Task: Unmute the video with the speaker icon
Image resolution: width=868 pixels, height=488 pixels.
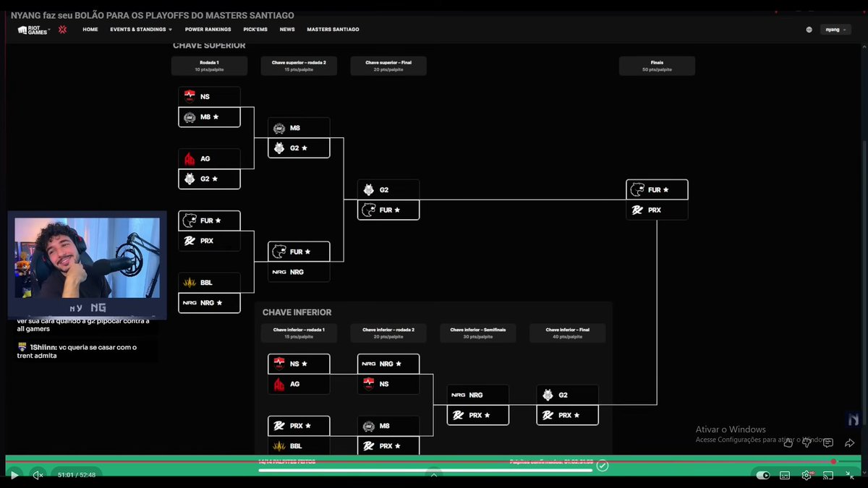Action: [38, 475]
